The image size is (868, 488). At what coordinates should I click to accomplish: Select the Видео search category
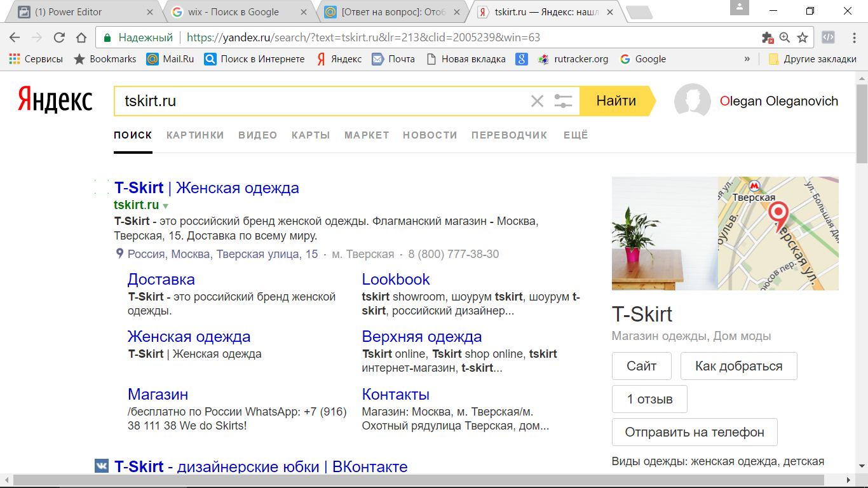pos(258,135)
